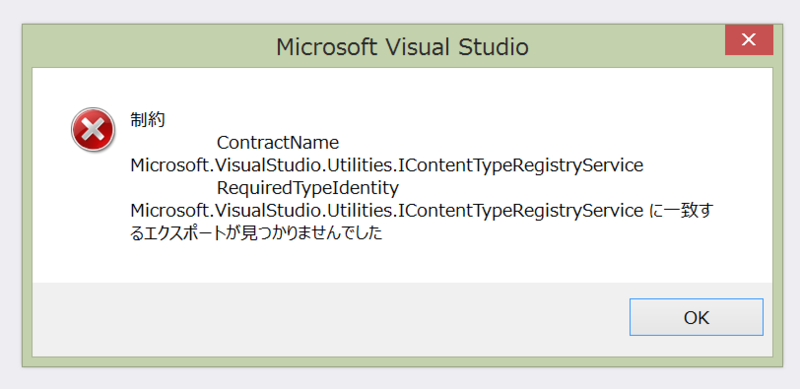Click the に一致す text at line end
This screenshot has height=389, width=800.
[x=681, y=211]
